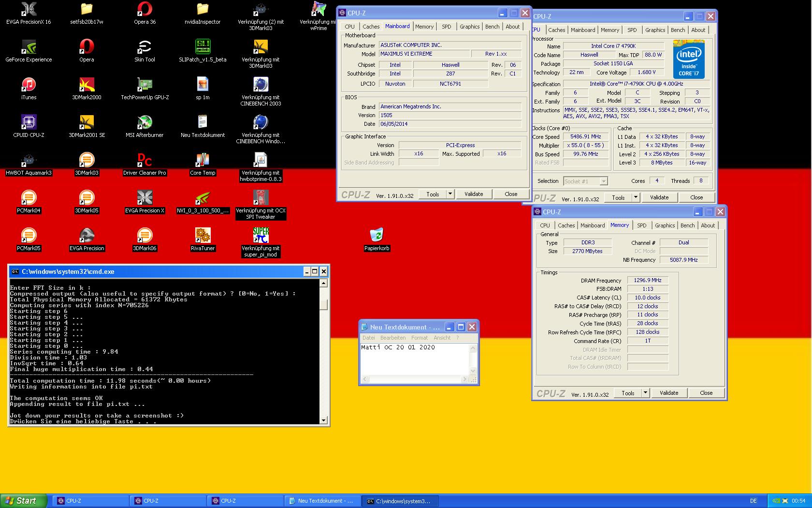812x508 pixels.
Task: Click the Windows Start button
Action: pyautogui.click(x=23, y=501)
